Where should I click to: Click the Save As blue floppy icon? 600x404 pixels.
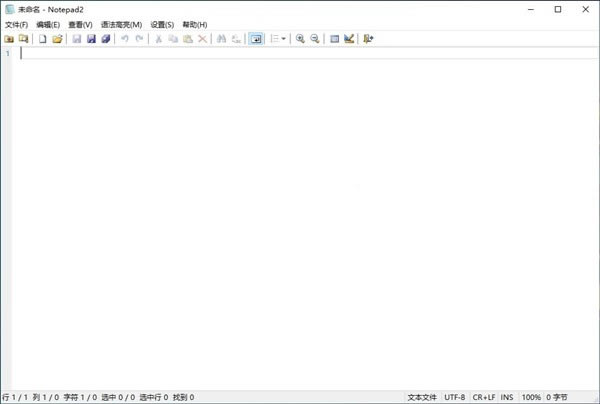click(91, 39)
